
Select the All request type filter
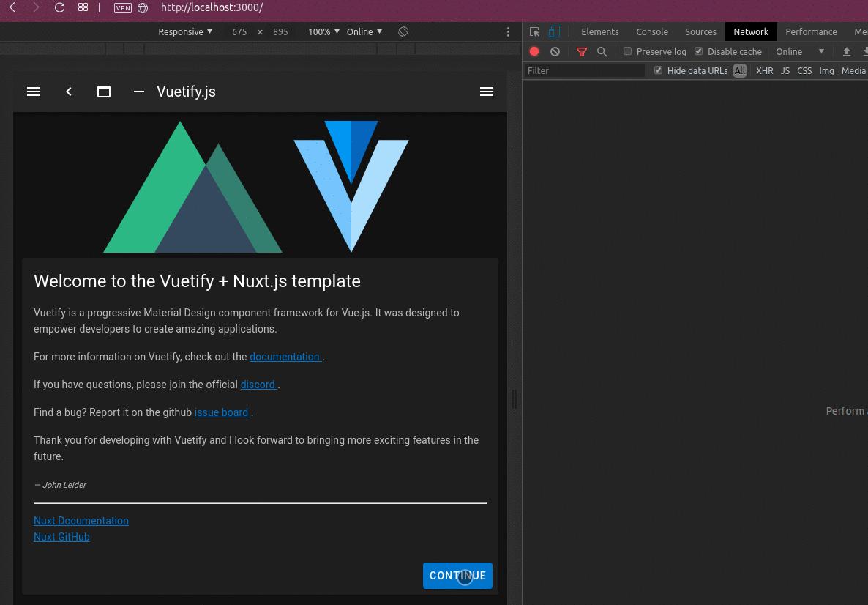740,70
